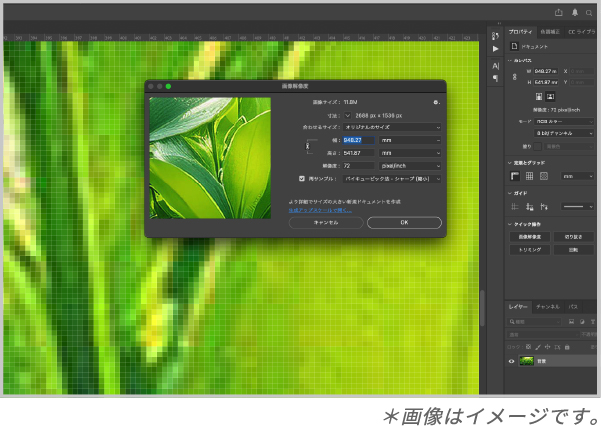The image size is (601, 426).
Task: Switch to the 色調補正 tab
Action: [x=550, y=32]
